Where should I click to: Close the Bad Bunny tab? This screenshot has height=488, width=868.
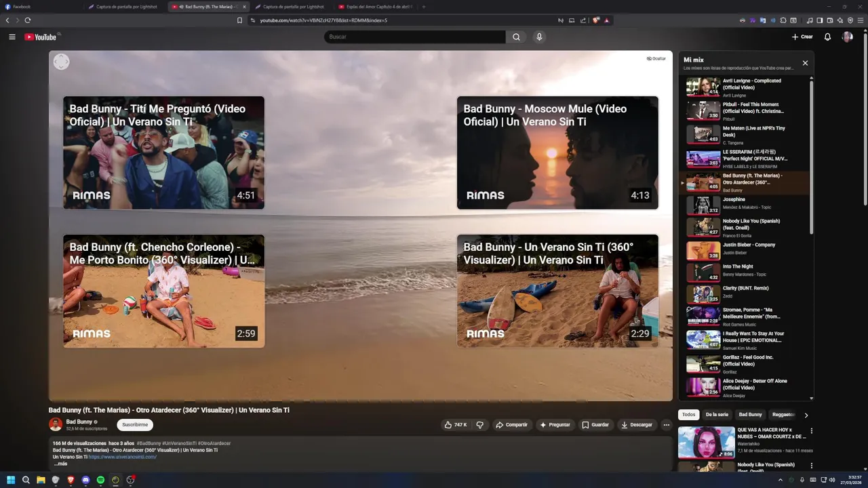tap(244, 7)
